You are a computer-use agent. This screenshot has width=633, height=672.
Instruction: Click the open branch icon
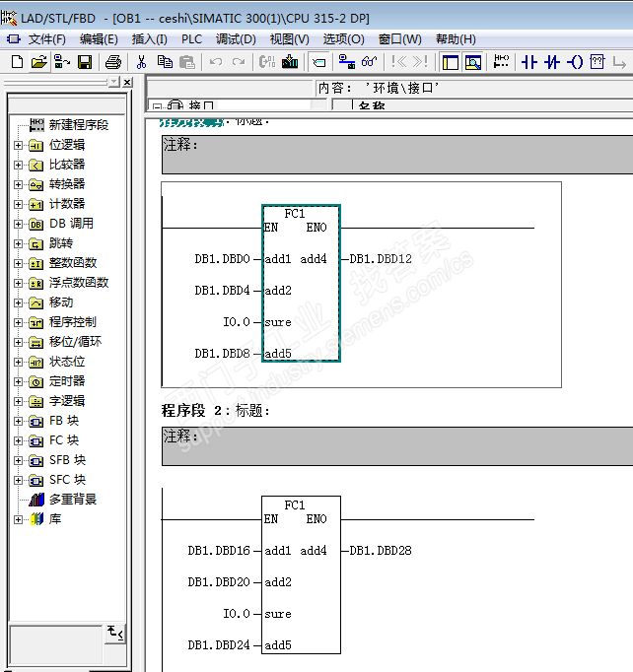pyautogui.click(x=619, y=63)
